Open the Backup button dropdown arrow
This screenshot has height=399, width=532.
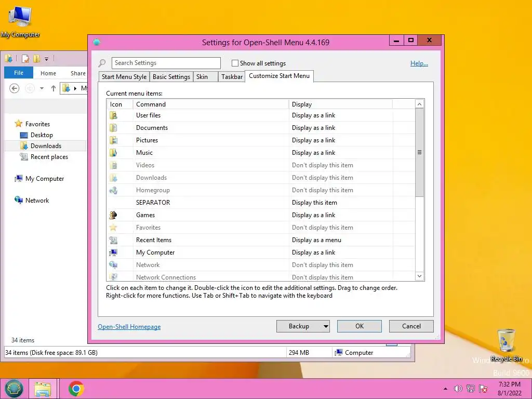(x=326, y=326)
